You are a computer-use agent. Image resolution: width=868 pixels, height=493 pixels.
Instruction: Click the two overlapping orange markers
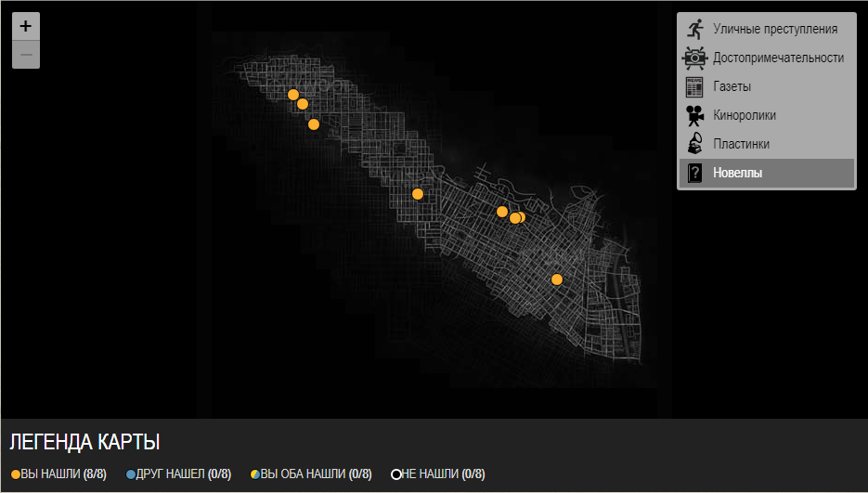518,218
